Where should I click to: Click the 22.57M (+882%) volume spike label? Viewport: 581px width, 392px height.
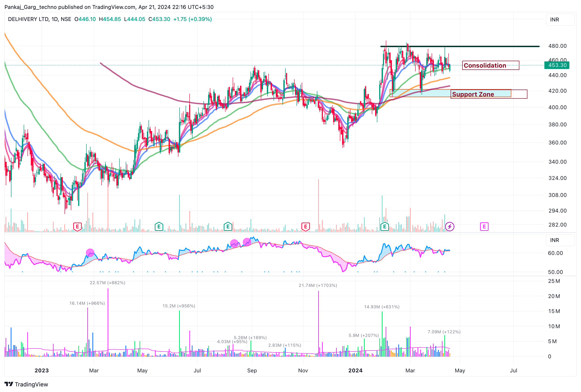tap(107, 283)
